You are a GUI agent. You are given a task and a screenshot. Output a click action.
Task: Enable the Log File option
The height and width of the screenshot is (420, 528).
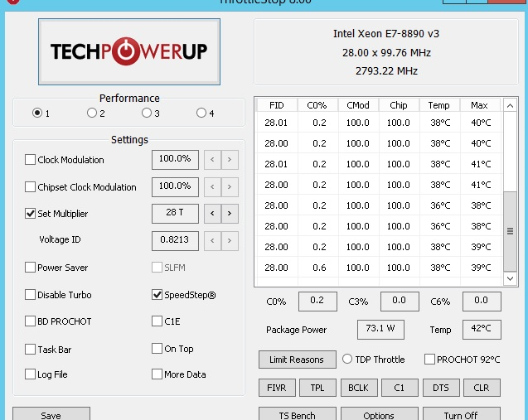coord(30,374)
